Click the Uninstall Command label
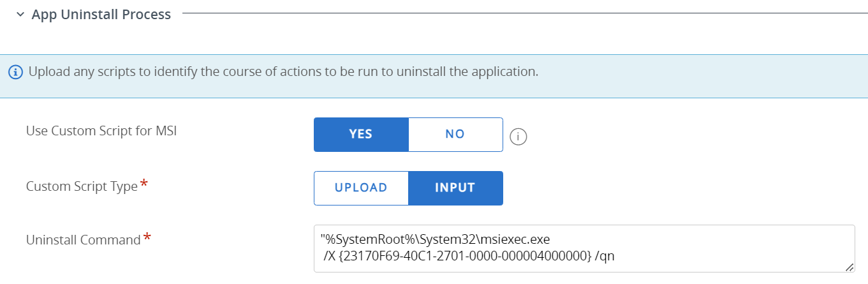Viewport: 868px width, 284px height. click(83, 240)
